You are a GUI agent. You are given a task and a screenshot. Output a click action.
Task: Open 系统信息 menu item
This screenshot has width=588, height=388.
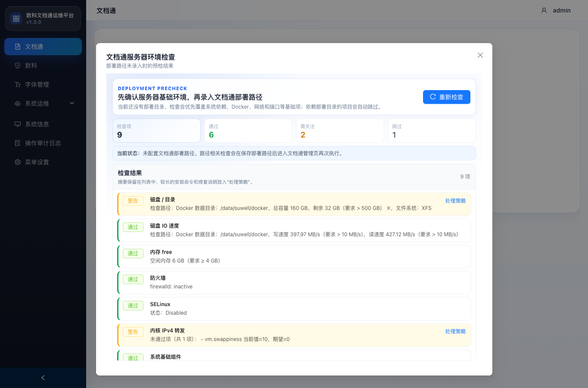43,124
